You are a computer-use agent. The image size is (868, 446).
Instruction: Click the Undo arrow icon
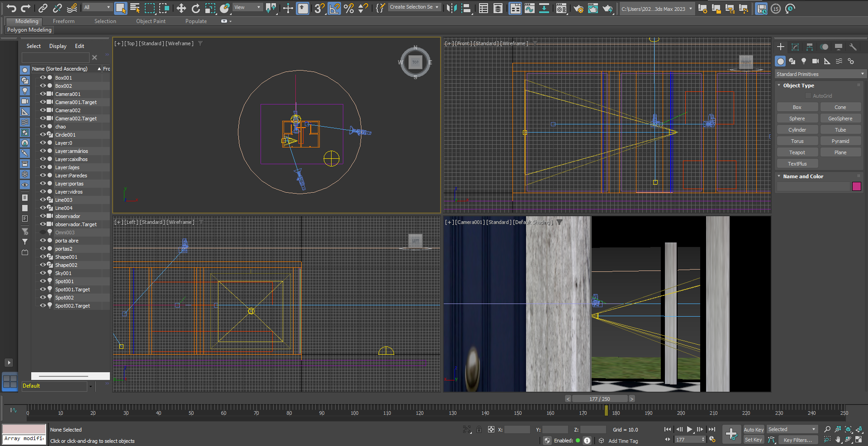(x=11, y=8)
